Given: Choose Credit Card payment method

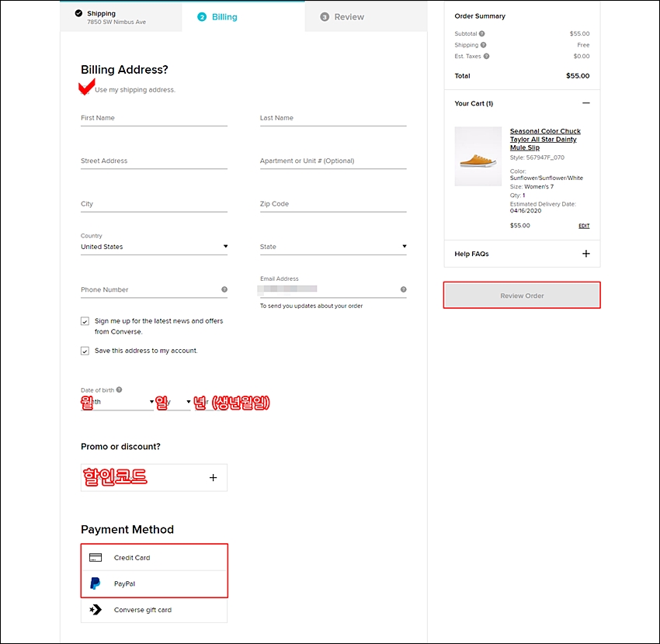Looking at the screenshot, I should (x=154, y=557).
